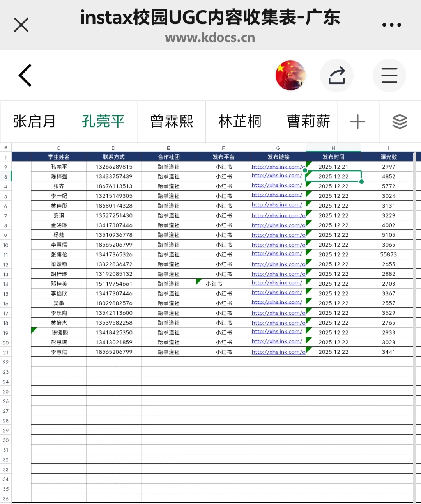Select name cell 胡梓琳
This screenshot has width=421, height=504.
click(x=58, y=274)
